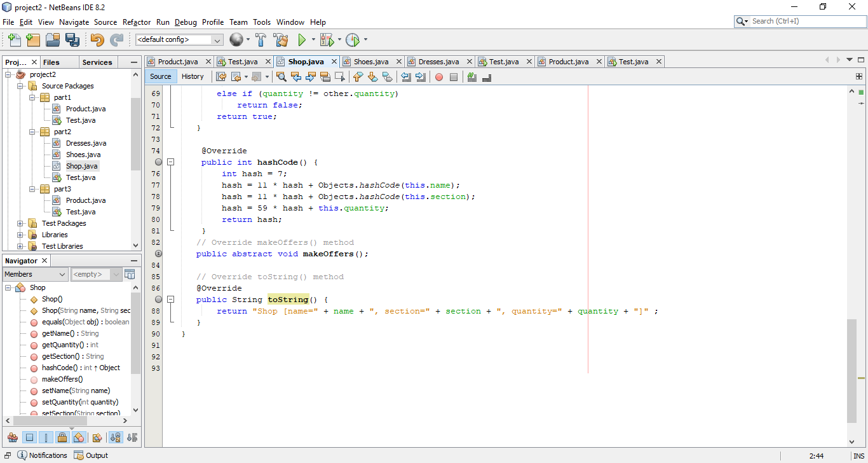
Task: Open a project using the New Project icon
Action: tap(32, 39)
